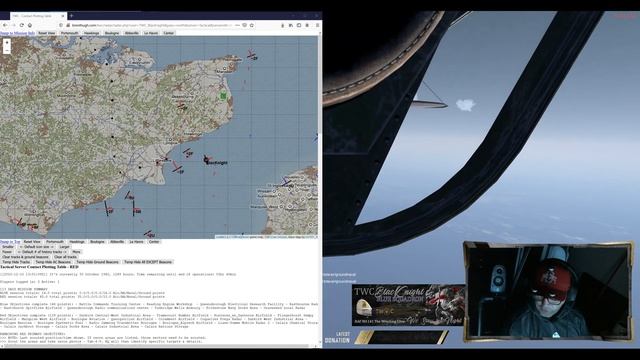Close the Contact Plotting Table tab
The width and height of the screenshot is (640, 360).
(63, 16)
